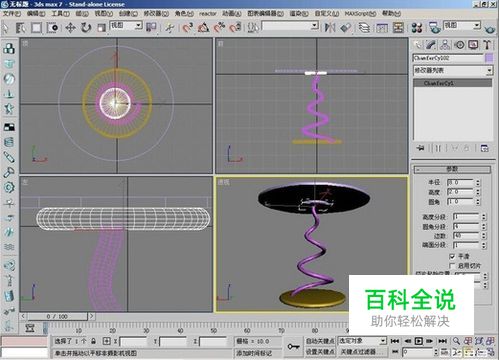
Task: Click the Align tool icon
Action: (x=346, y=27)
